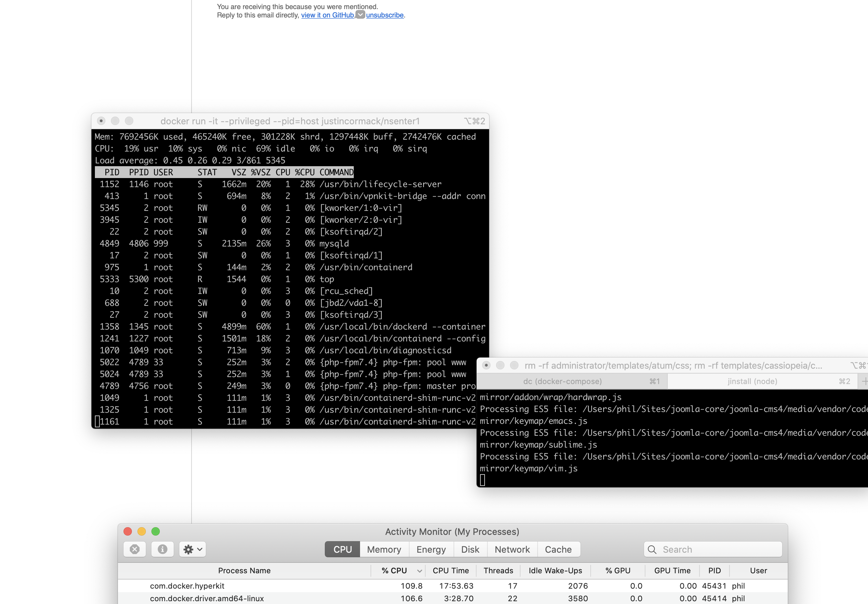Image resolution: width=868 pixels, height=604 pixels.
Task: Click mirror/addon/wrap/hardwrap.js terminal line
Action: pyautogui.click(x=551, y=397)
